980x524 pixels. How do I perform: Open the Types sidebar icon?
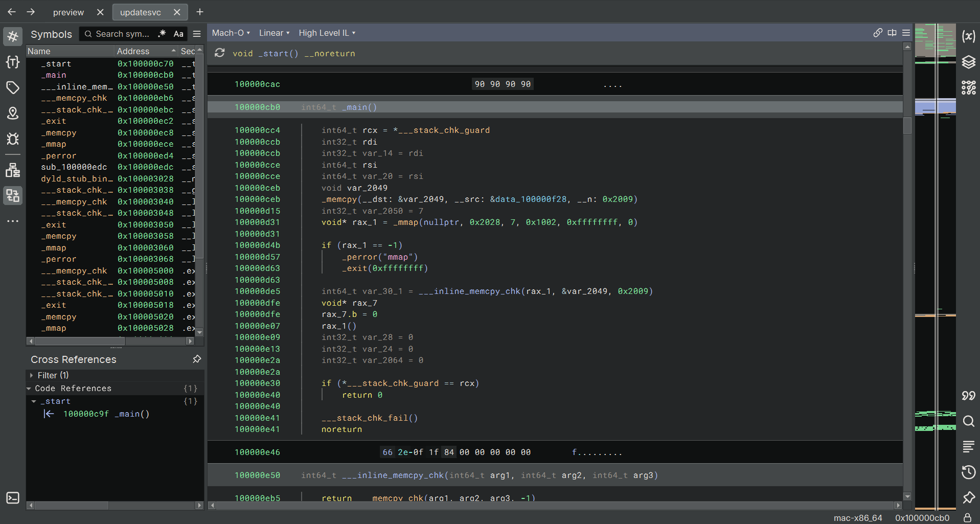click(x=13, y=62)
